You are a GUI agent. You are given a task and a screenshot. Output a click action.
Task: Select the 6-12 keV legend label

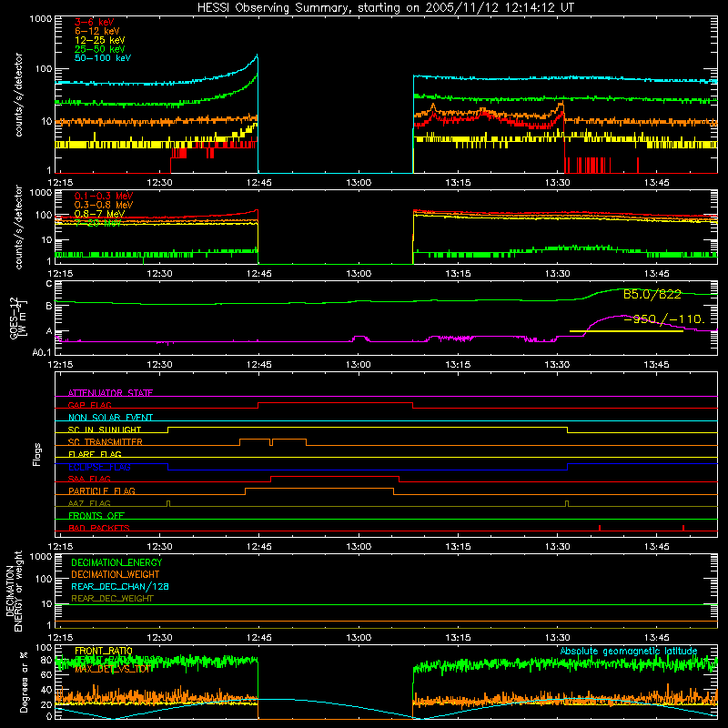tap(96, 31)
